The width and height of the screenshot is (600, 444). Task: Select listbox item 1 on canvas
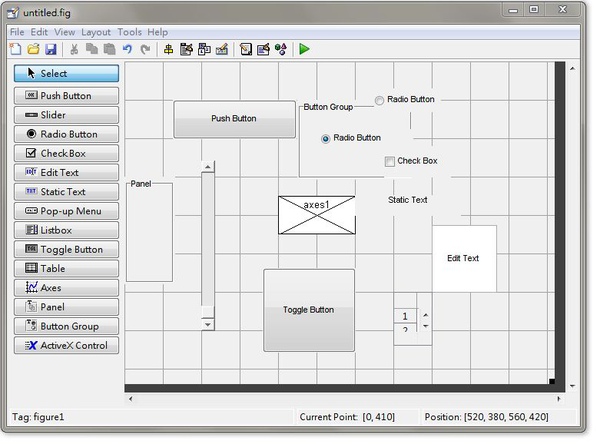[x=405, y=316]
